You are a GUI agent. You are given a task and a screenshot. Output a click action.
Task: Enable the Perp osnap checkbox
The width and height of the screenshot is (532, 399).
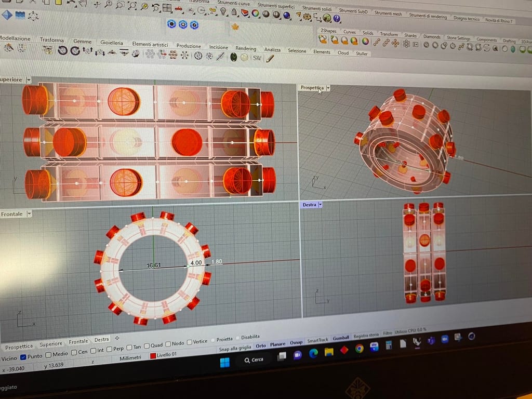[109, 349]
